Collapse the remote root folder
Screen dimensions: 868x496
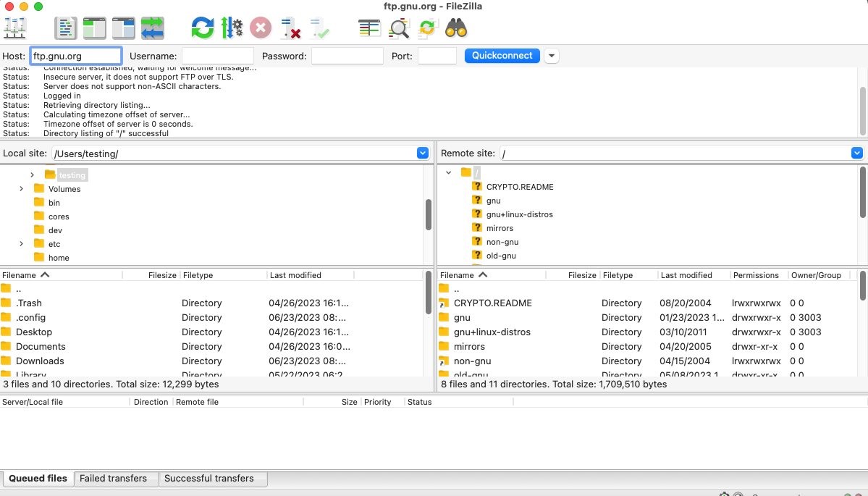point(448,173)
